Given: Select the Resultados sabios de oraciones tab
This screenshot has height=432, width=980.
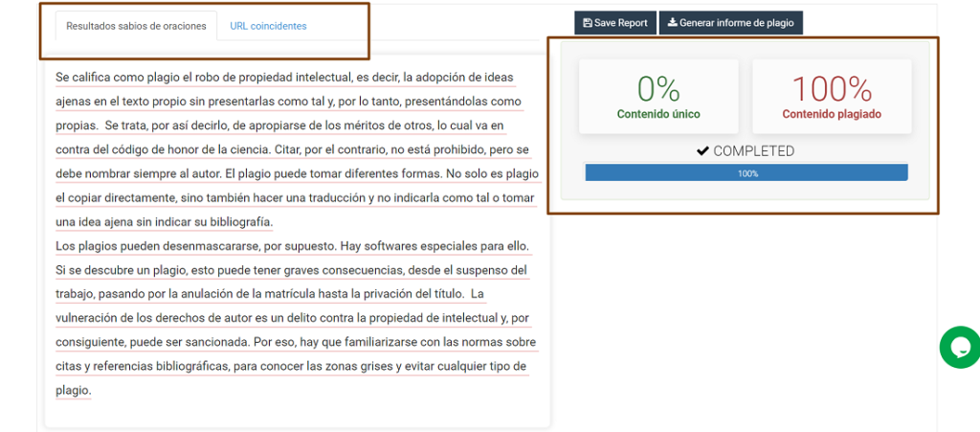Looking at the screenshot, I should click(136, 26).
